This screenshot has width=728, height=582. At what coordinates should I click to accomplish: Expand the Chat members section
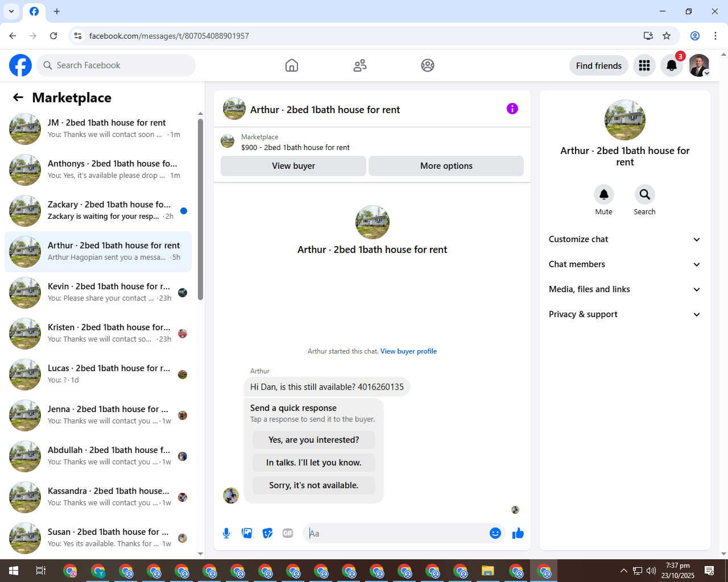(625, 264)
